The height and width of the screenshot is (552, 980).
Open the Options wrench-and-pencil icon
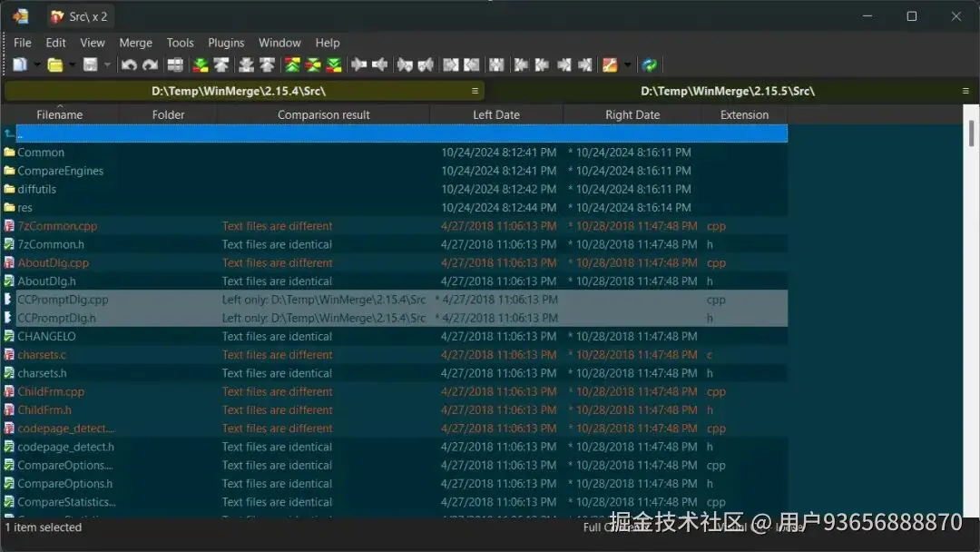[610, 64]
